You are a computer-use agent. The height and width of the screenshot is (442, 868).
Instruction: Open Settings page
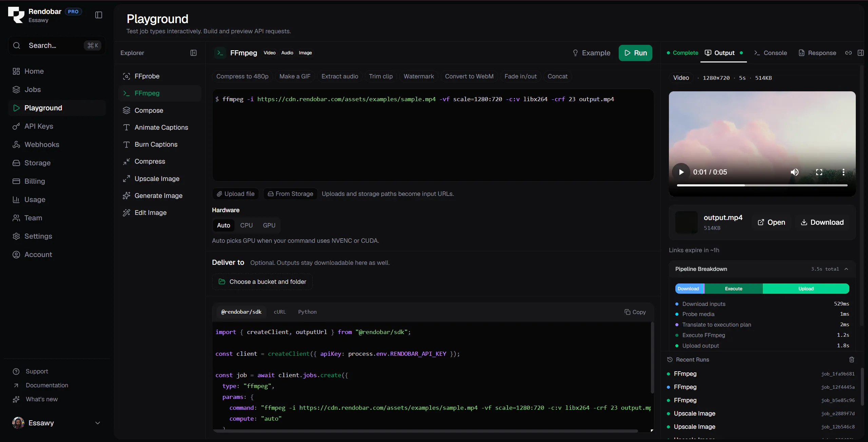(x=57, y=236)
